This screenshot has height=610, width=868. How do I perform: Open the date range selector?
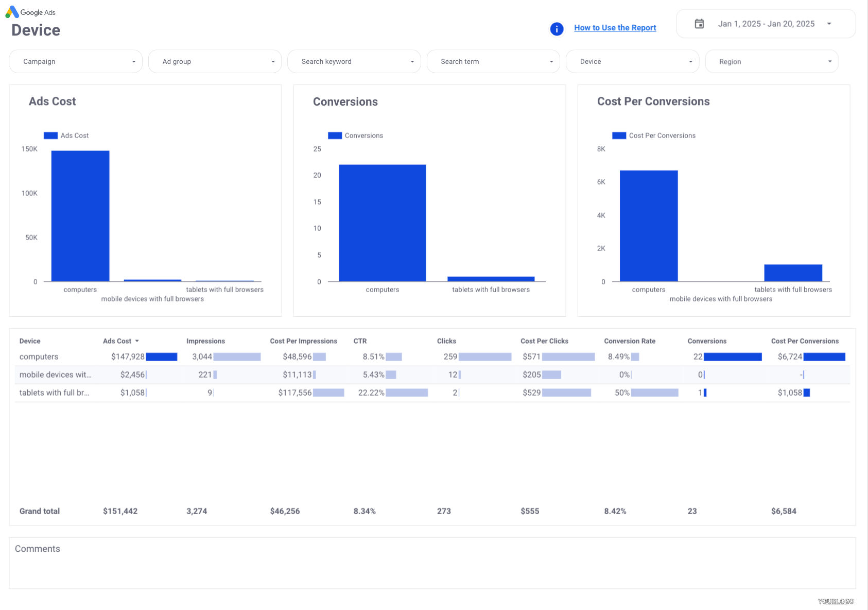(766, 24)
